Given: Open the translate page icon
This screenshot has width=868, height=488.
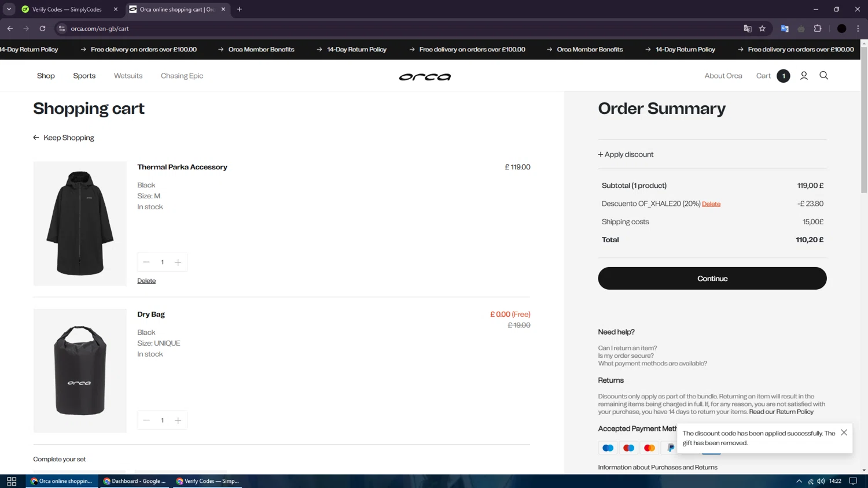Looking at the screenshot, I should tap(748, 28).
